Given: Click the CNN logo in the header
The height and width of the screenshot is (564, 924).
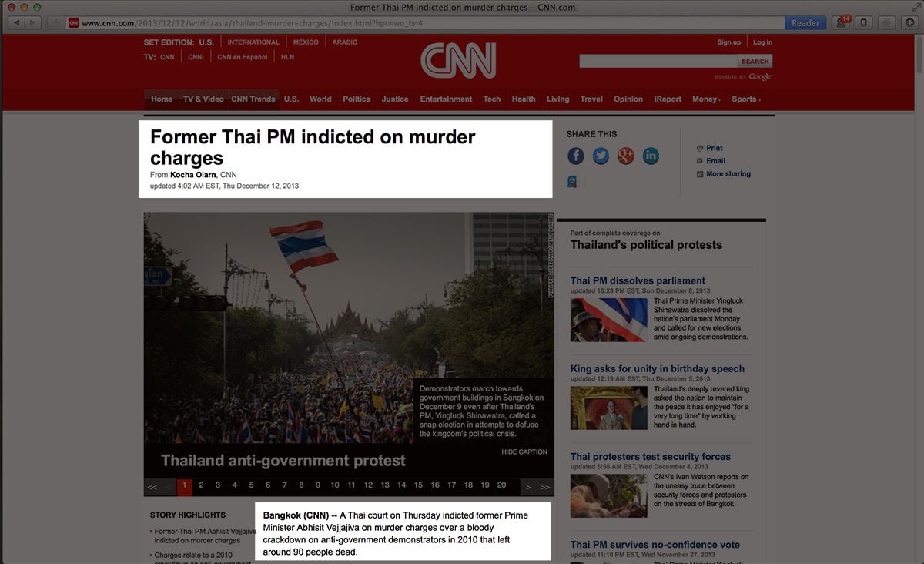Looking at the screenshot, I should click(458, 60).
